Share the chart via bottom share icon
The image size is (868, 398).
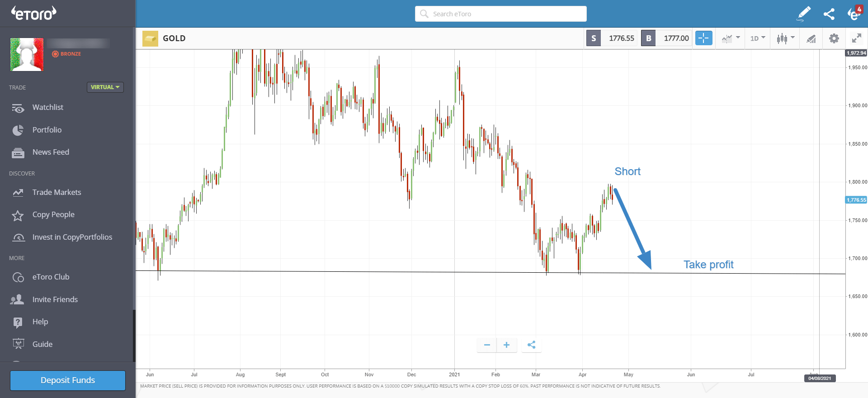pos(532,345)
